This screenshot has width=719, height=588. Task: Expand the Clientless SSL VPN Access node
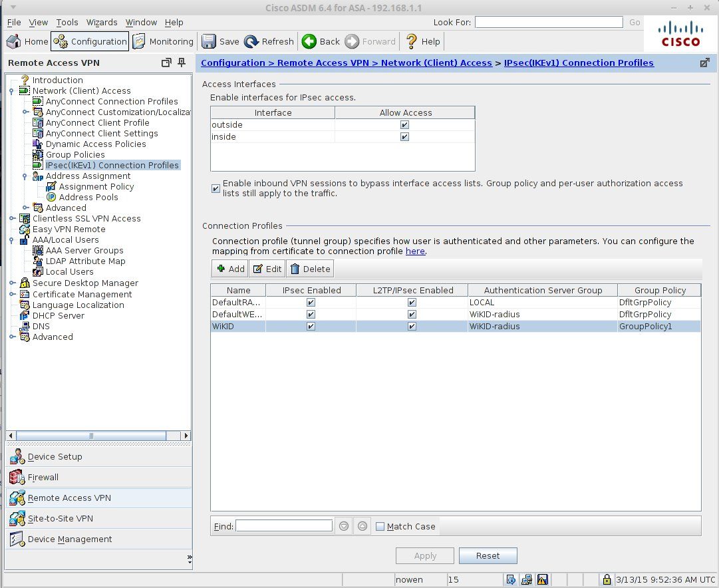pos(11,218)
